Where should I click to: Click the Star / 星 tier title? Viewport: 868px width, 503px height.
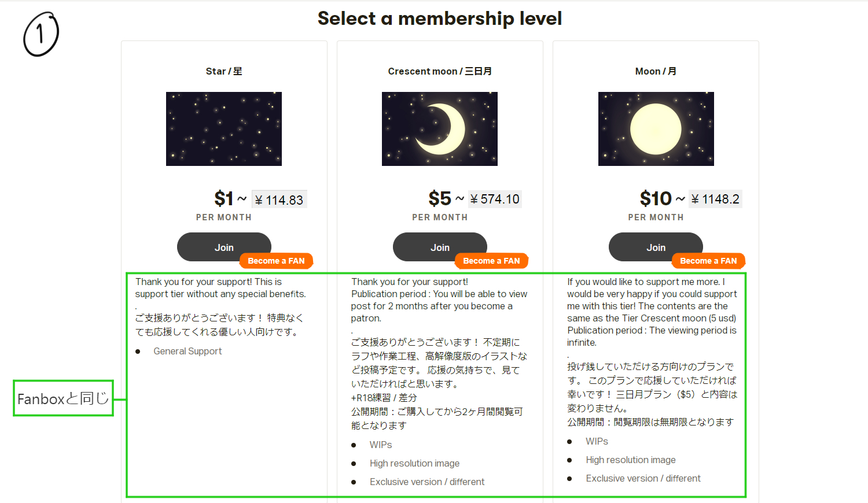click(224, 71)
